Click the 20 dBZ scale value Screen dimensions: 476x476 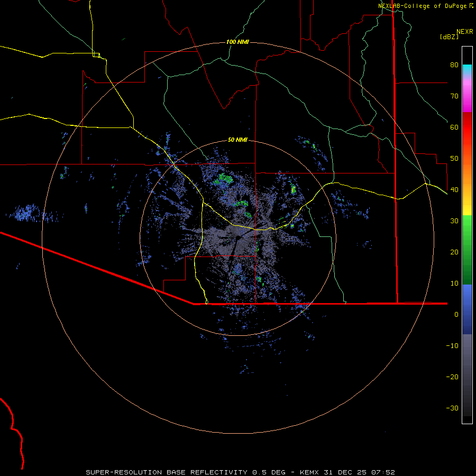(x=454, y=252)
